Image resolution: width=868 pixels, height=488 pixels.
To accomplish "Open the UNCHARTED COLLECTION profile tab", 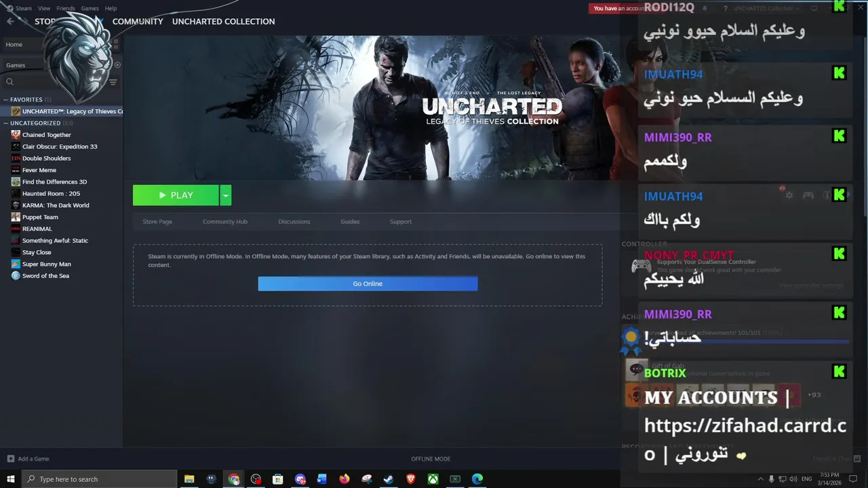I will click(x=223, y=22).
